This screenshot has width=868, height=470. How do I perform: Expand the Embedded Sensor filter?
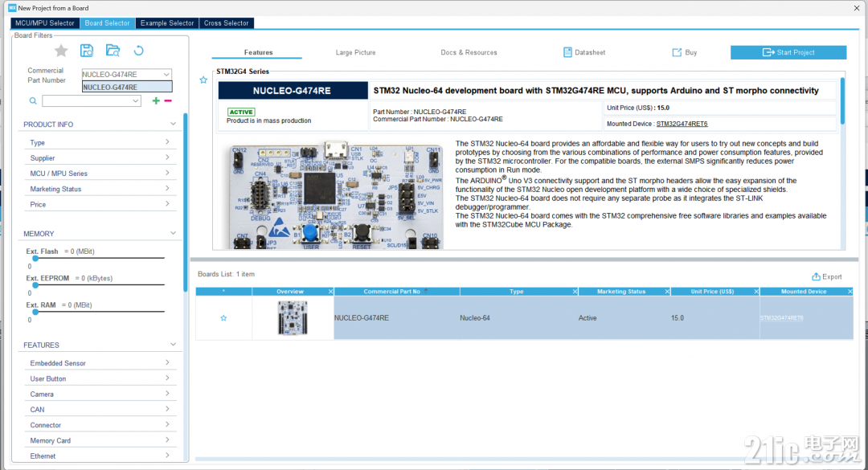[167, 362]
